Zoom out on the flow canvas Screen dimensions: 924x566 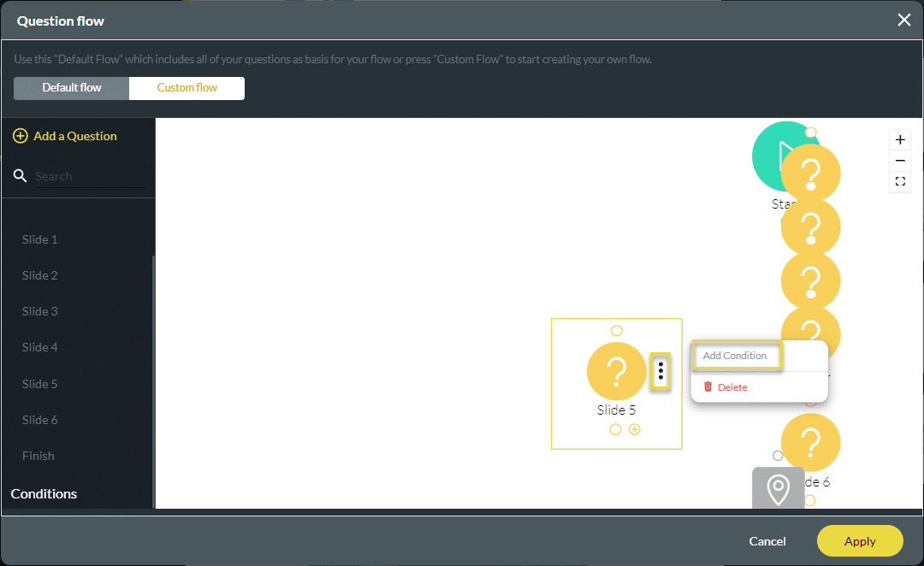tap(900, 161)
